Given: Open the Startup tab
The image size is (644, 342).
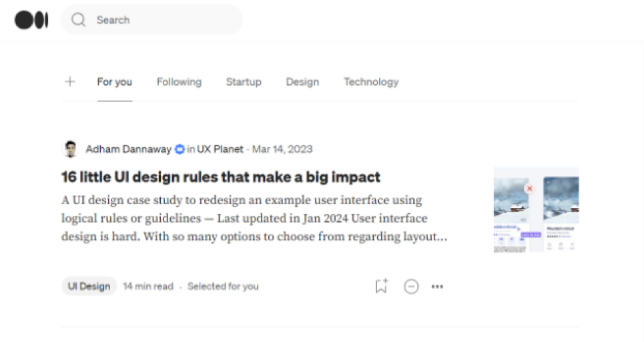Looking at the screenshot, I should click(x=244, y=82).
